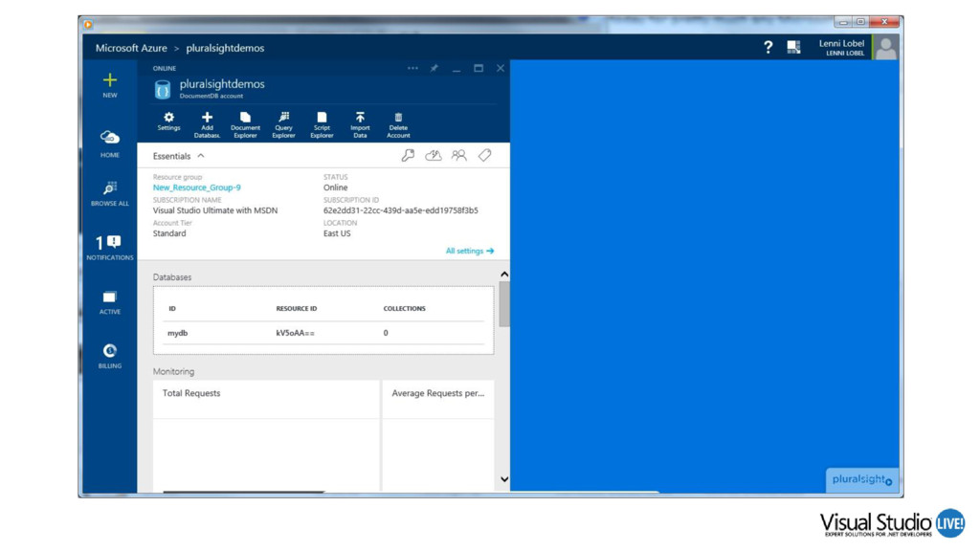
Task: Click pluralsightdemos breadcrumb
Action: pyautogui.click(x=225, y=48)
